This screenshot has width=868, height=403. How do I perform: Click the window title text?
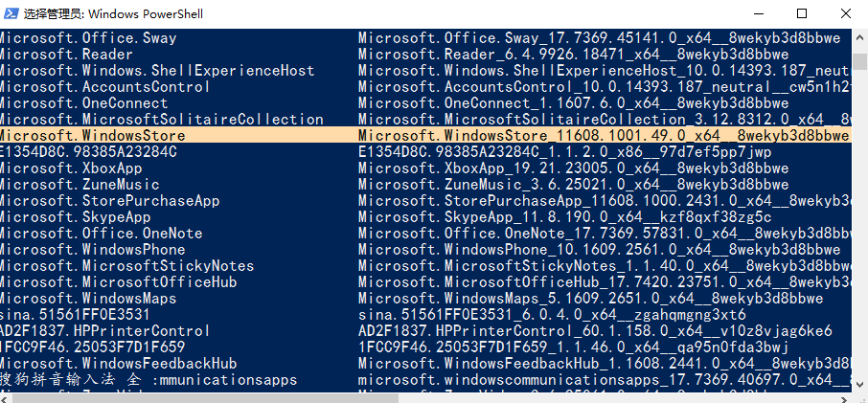click(113, 14)
